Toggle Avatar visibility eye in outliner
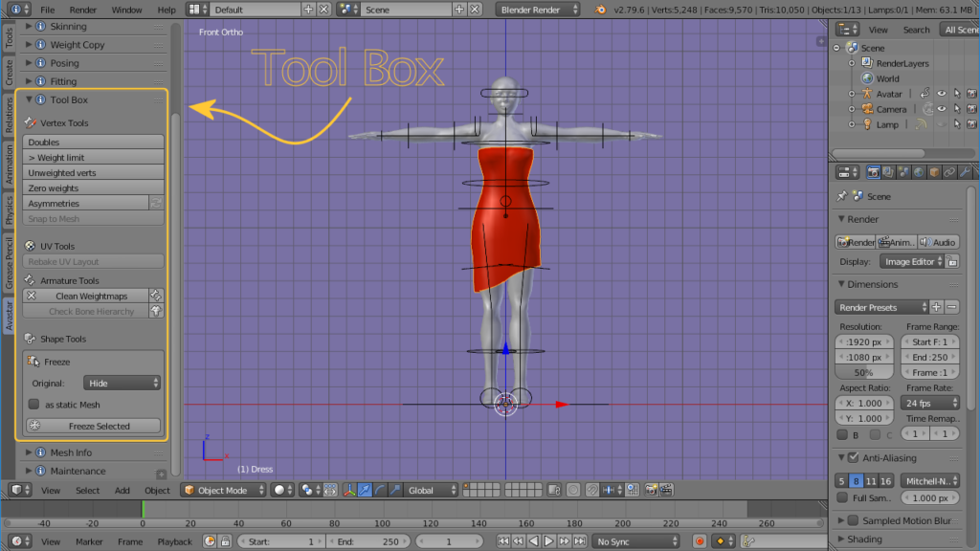Viewport: 980px width, 551px height. pyautogui.click(x=942, y=94)
